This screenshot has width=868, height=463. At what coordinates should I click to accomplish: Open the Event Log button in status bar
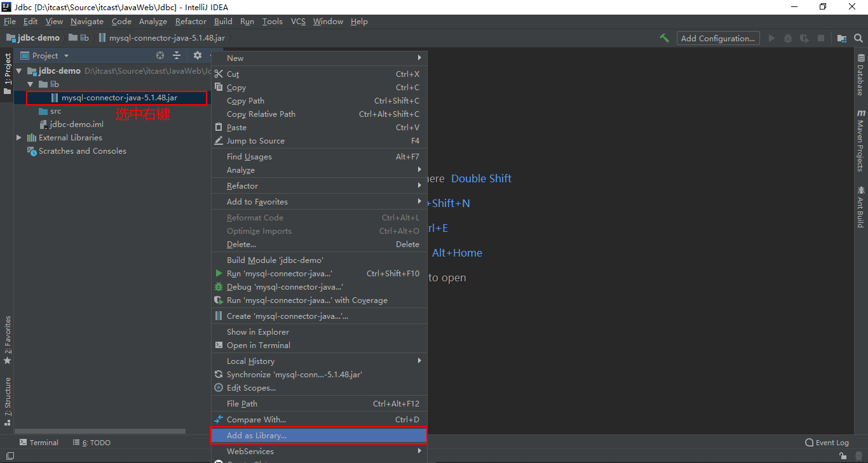826,443
